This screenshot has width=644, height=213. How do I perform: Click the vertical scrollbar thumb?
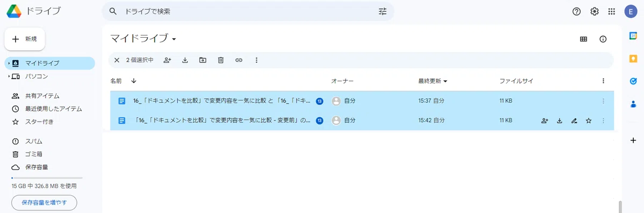[620, 207]
